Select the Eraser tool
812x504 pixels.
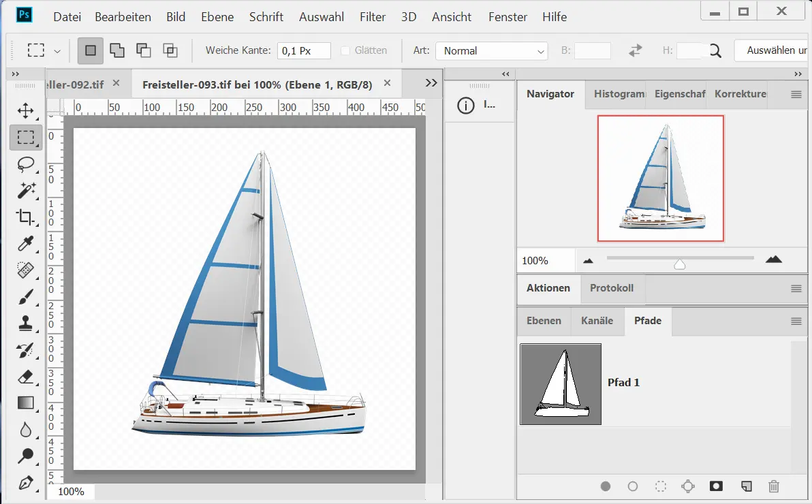[26, 377]
